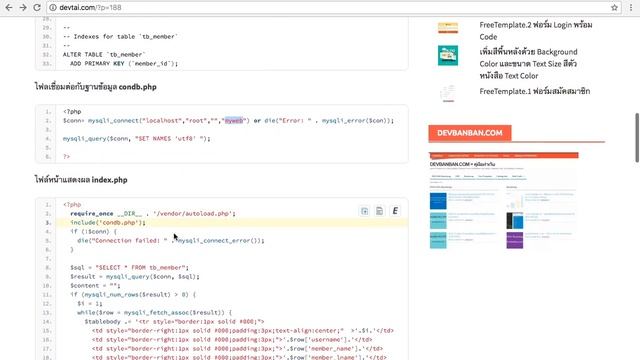Image resolution: width=640 pixels, height=360 pixels.
Task: Click the FreeTemplate.2 post thumbnail
Action: click(x=448, y=28)
